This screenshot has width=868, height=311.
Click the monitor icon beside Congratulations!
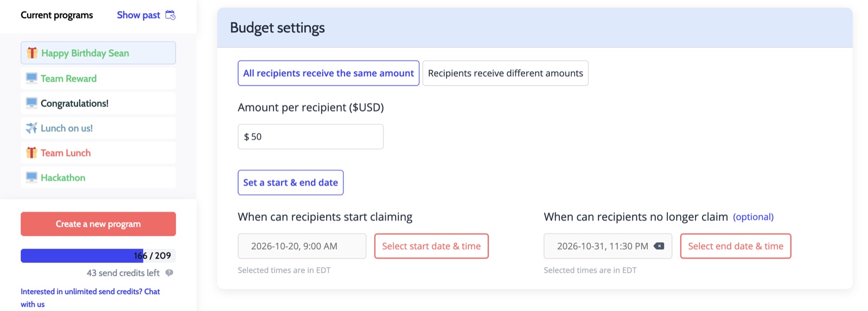pyautogui.click(x=31, y=103)
